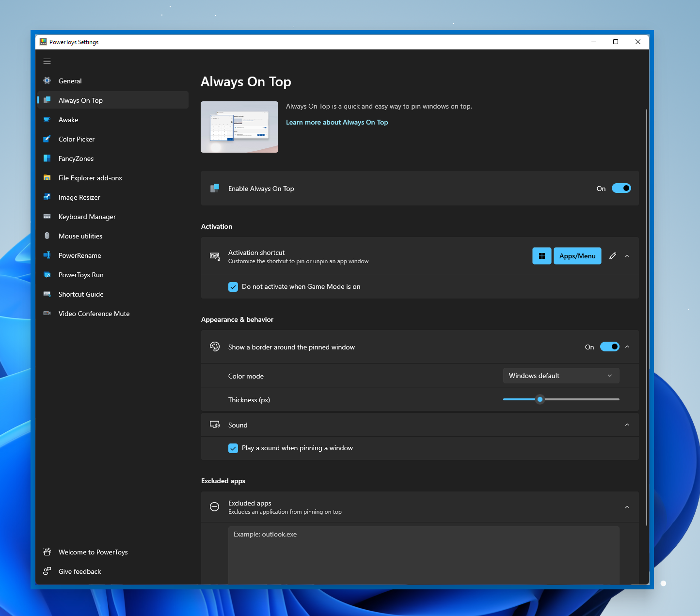Open the Color mode dropdown

pyautogui.click(x=560, y=376)
